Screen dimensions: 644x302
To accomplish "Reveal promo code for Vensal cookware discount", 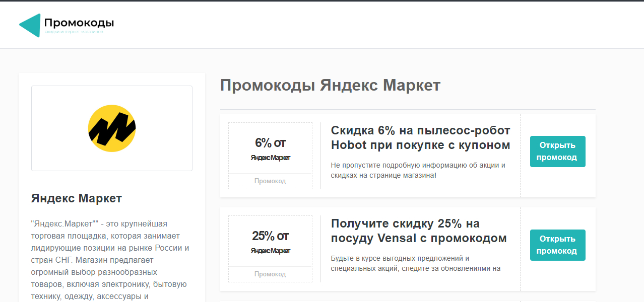I will [x=557, y=245].
